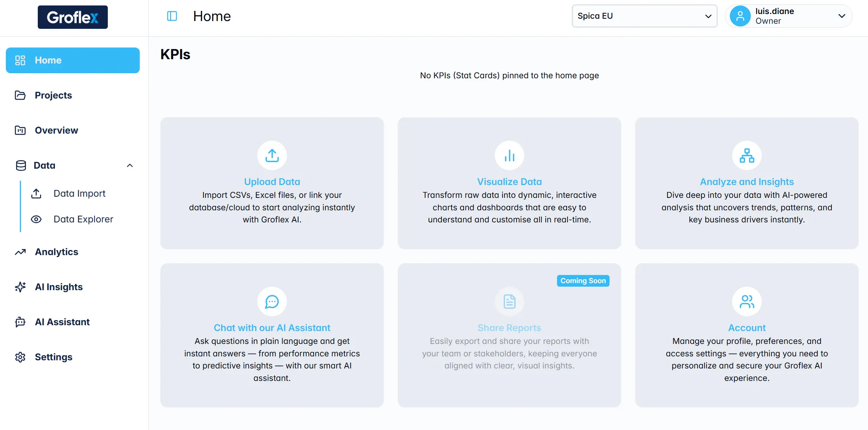Click the Data Explorer eye icon

(36, 219)
